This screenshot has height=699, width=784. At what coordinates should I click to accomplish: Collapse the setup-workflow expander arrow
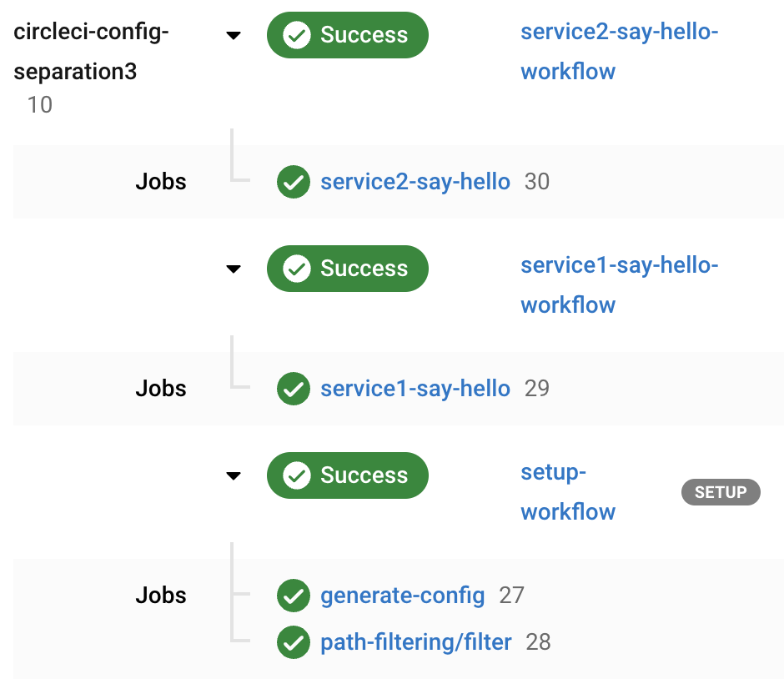point(234,475)
